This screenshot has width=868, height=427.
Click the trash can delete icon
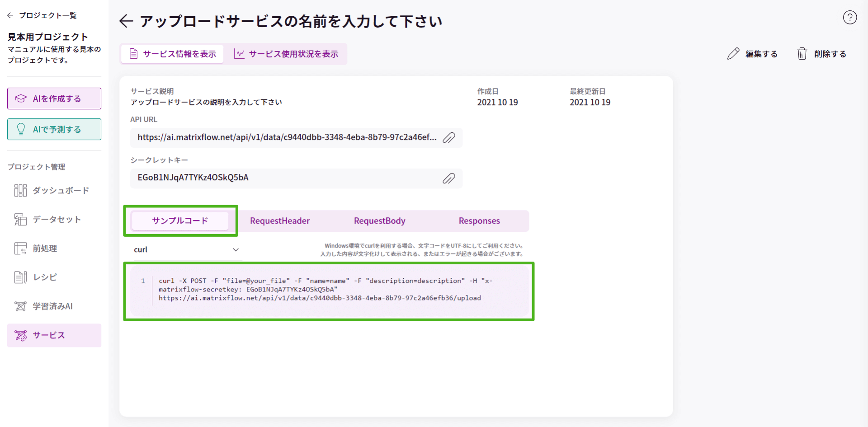coord(802,54)
